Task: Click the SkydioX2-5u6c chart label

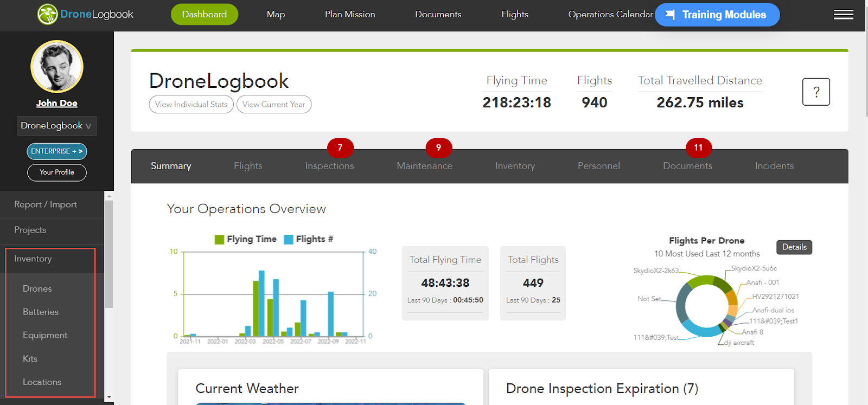Action: pos(754,268)
